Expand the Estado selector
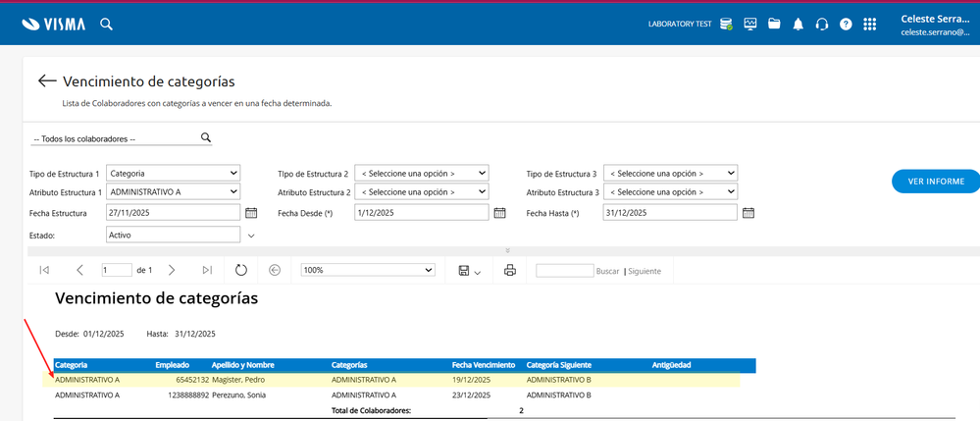This screenshot has height=421, width=980. pos(251,236)
